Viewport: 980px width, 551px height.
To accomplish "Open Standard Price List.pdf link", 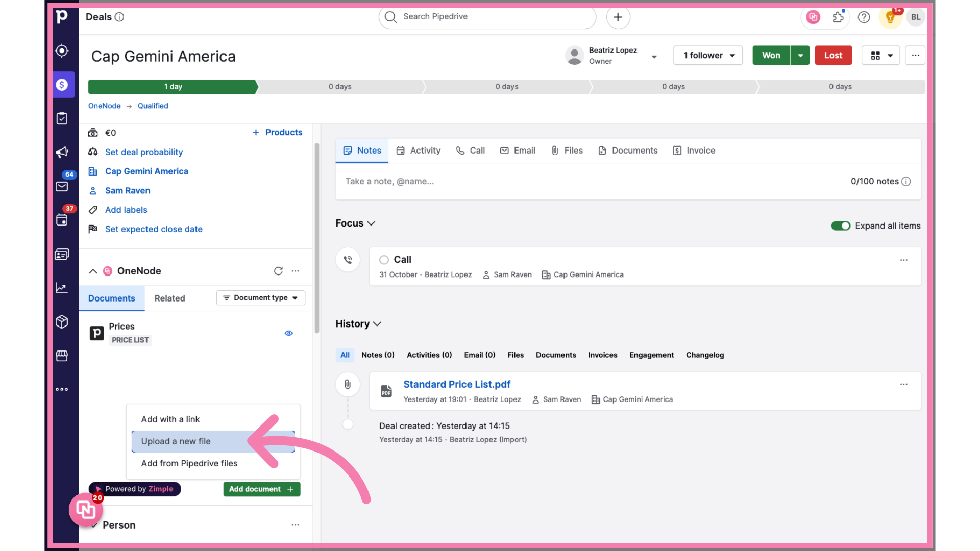I will tap(456, 384).
